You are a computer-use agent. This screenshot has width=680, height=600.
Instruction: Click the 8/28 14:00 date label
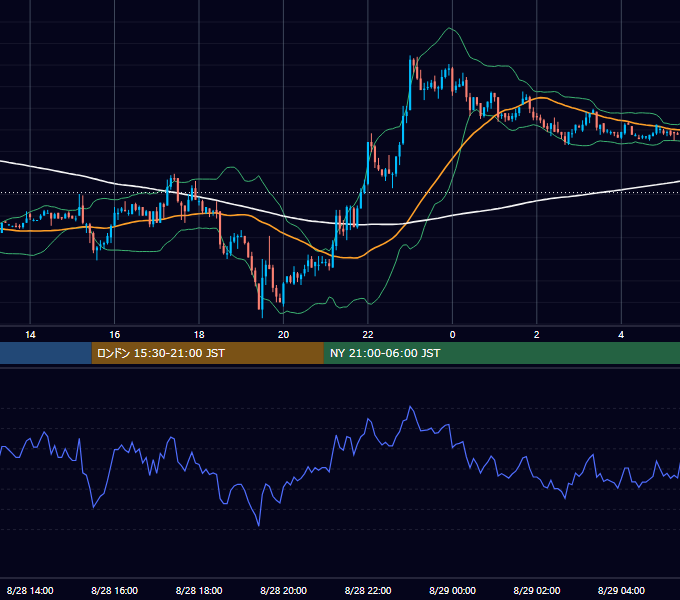click(x=30, y=590)
